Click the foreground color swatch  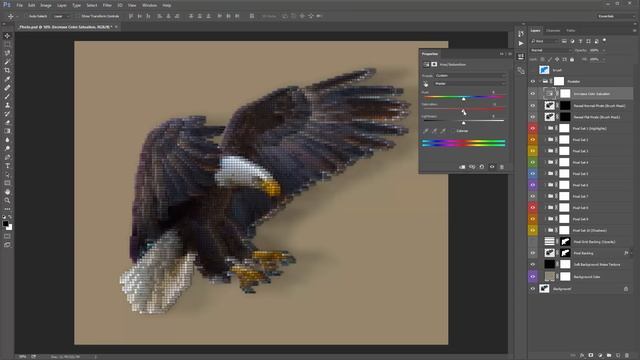(x=5, y=224)
